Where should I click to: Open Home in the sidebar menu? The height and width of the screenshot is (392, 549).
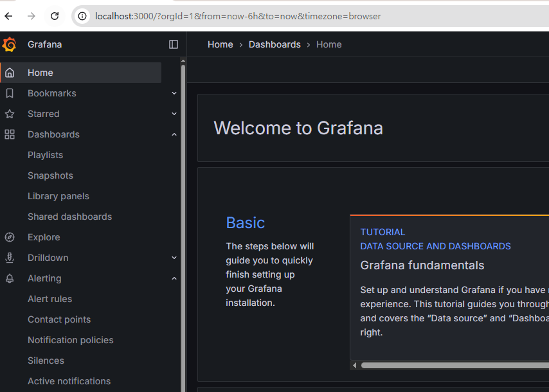81,73
